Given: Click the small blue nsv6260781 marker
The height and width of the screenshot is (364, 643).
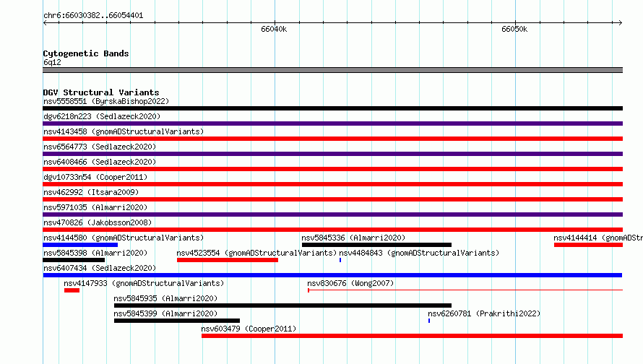Looking at the screenshot, I should point(429,321).
